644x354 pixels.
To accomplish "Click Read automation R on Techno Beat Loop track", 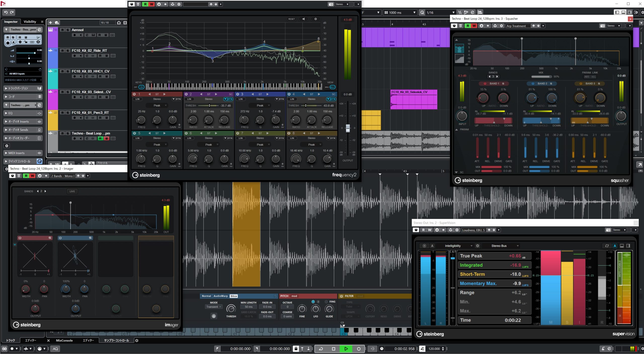I will [x=100, y=138].
